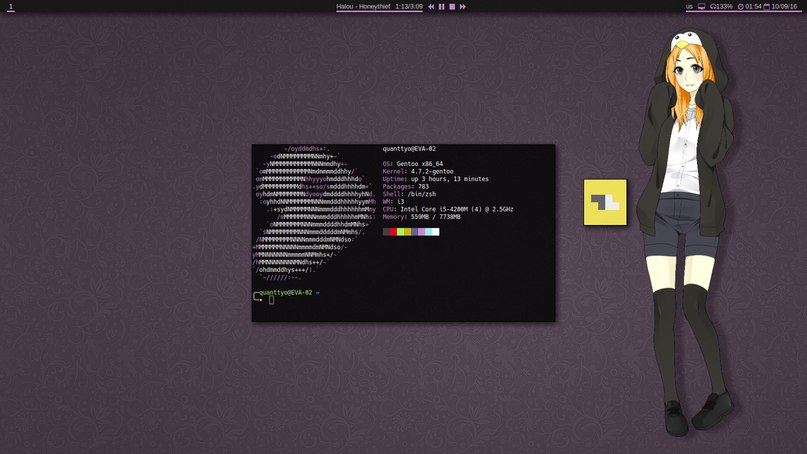Viewport: 807px width, 454px height.
Task: Click the red swatch in terminal palette
Action: (393, 232)
